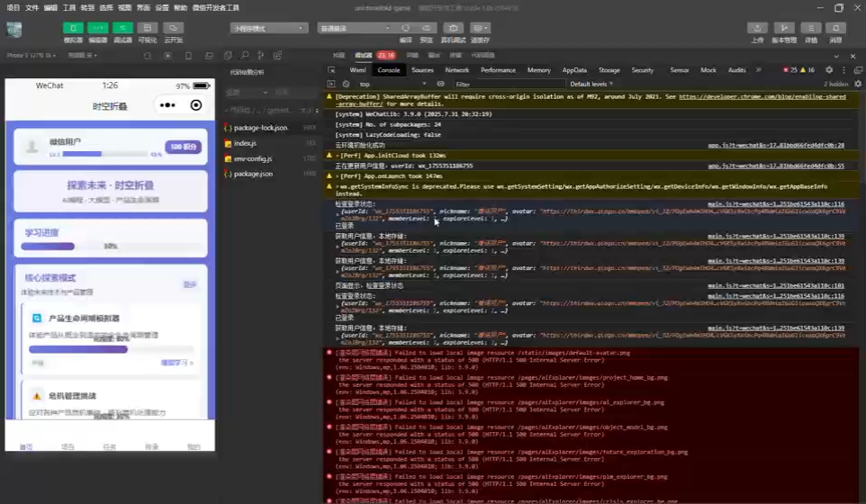The height and width of the screenshot is (504, 866).
Task: Clear console with the ban icon
Action: coord(346,85)
